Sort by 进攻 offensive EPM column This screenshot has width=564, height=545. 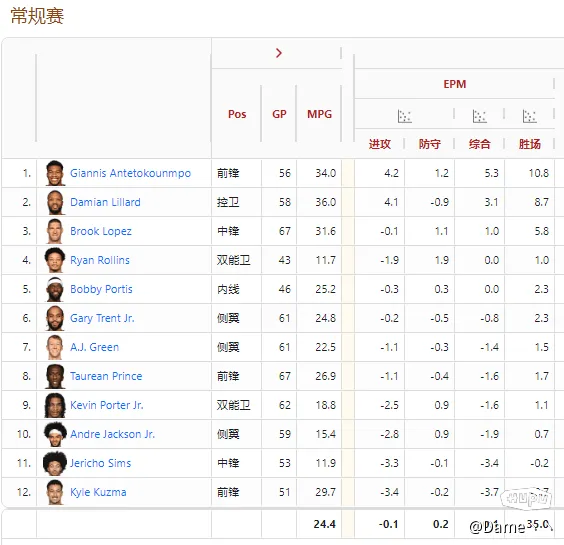click(x=379, y=144)
